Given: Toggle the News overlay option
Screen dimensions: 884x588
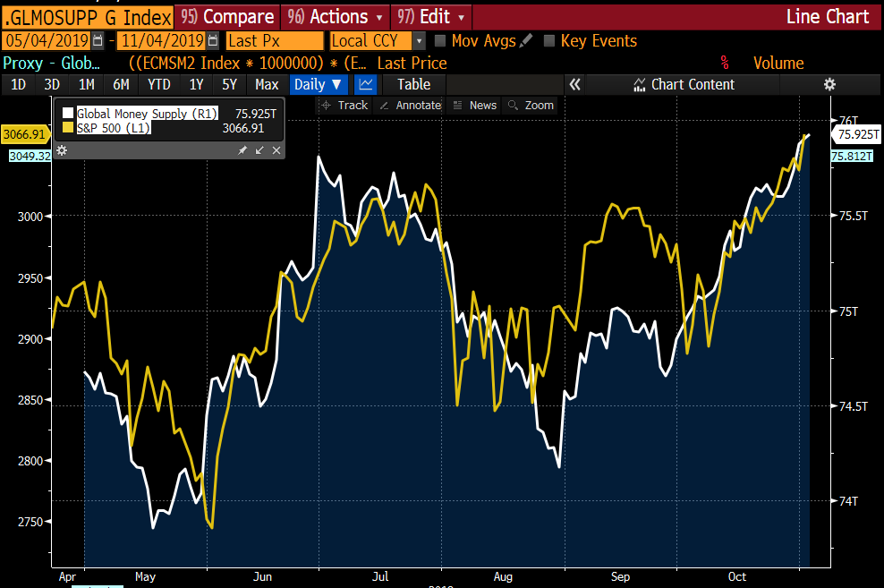Looking at the screenshot, I should [x=474, y=106].
